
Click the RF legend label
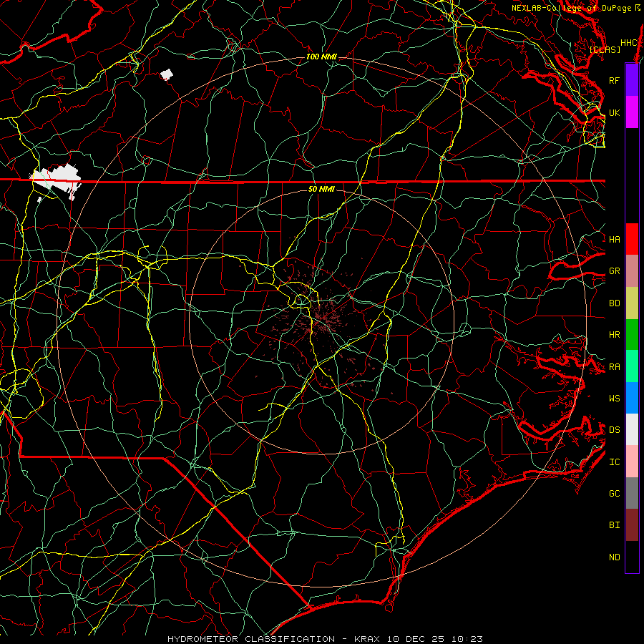click(615, 80)
